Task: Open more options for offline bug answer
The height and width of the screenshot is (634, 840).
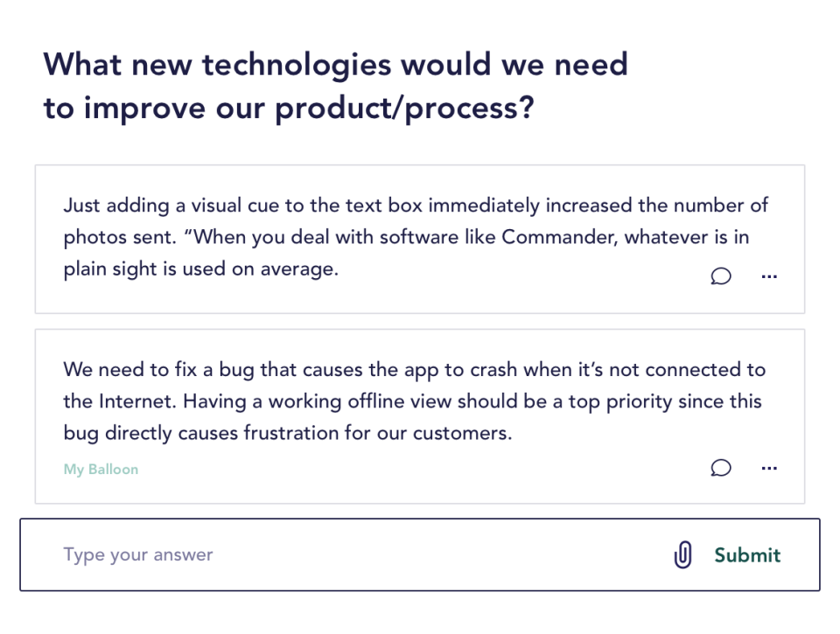Action: point(769,468)
